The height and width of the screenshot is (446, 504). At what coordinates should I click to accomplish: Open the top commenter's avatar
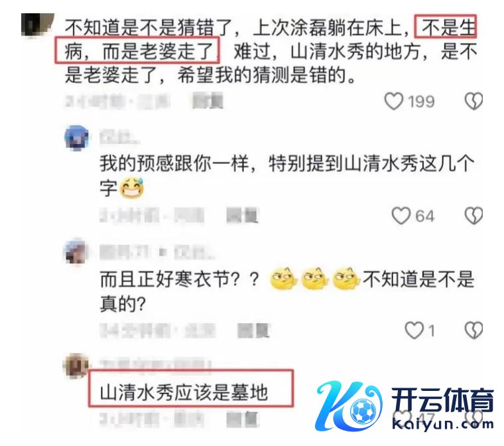(x=37, y=25)
